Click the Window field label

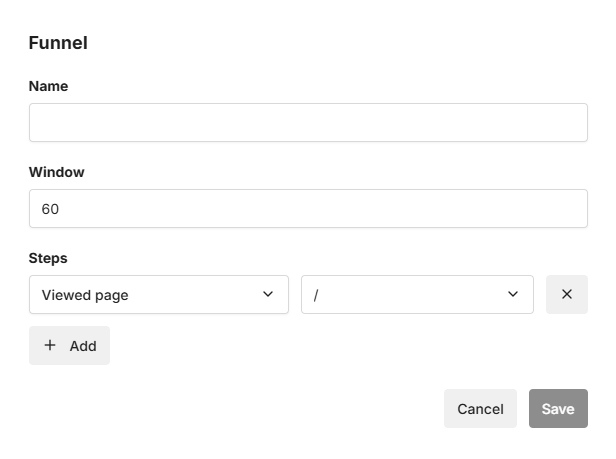pos(56,172)
